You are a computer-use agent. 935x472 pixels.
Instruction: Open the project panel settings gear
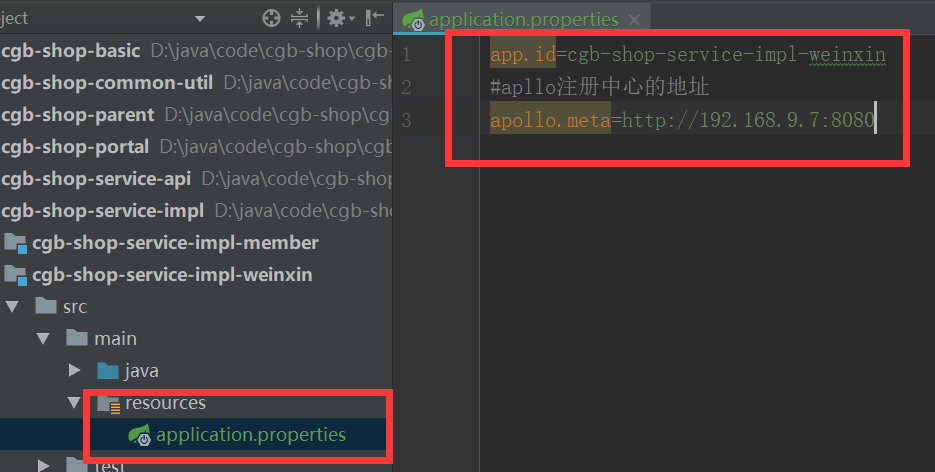pos(340,18)
